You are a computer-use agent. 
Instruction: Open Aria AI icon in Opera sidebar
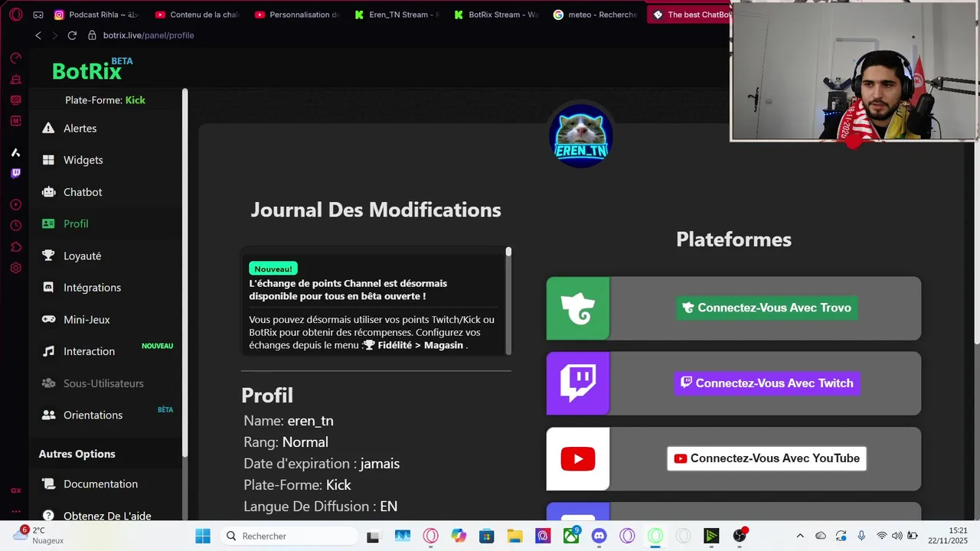(x=15, y=152)
